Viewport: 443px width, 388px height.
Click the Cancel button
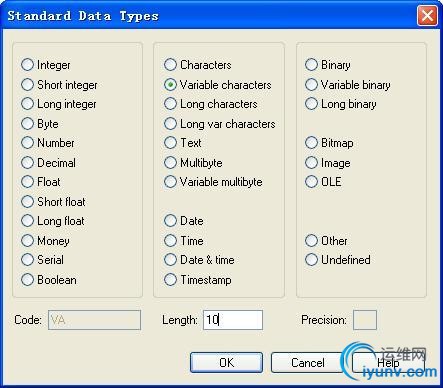click(x=307, y=362)
